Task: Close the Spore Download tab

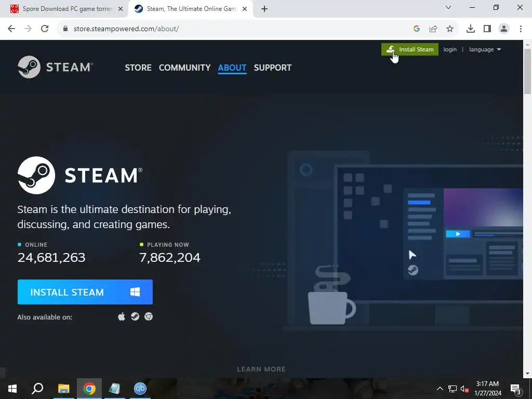Action: pyautogui.click(x=121, y=9)
